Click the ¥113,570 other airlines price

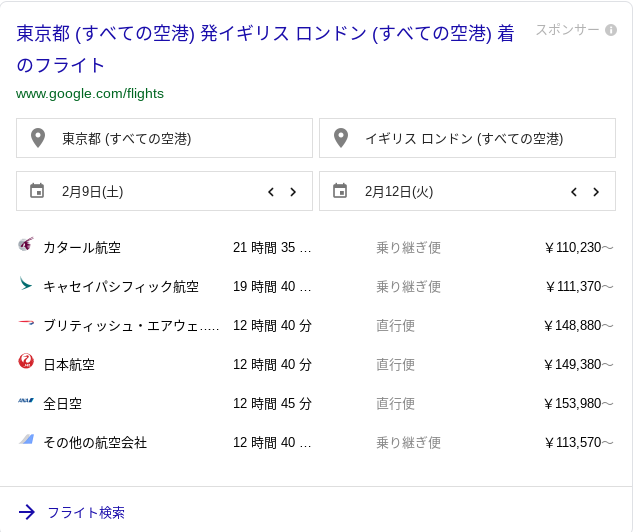pos(579,442)
